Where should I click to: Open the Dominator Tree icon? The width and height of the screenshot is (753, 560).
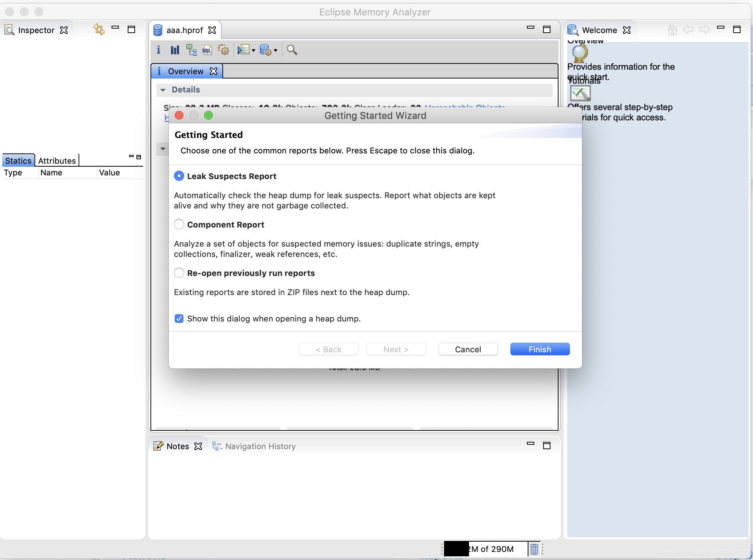[x=191, y=50]
